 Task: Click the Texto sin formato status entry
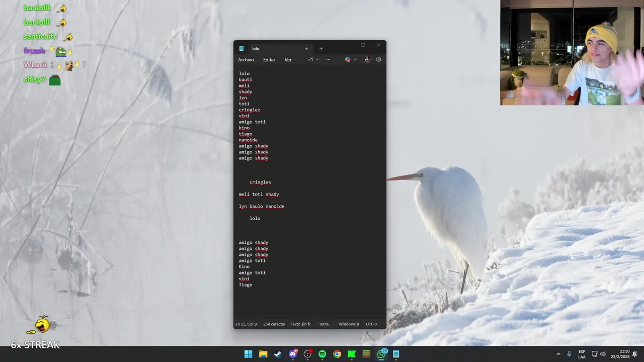pyautogui.click(x=300, y=324)
